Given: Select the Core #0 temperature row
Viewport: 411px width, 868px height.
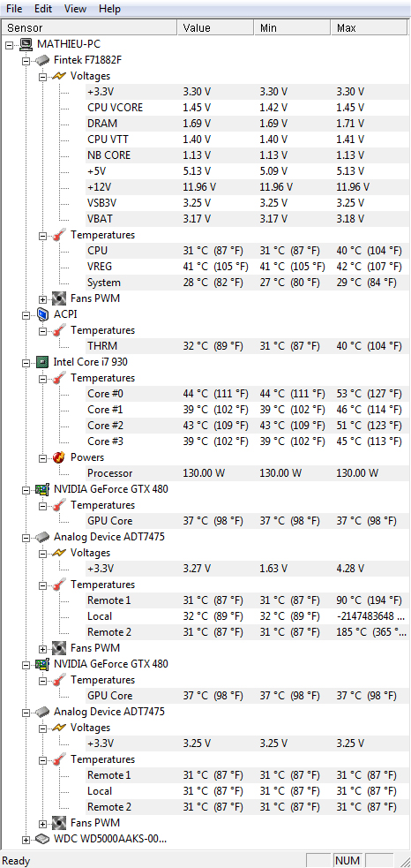Looking at the screenshot, I should pyautogui.click(x=247, y=394).
